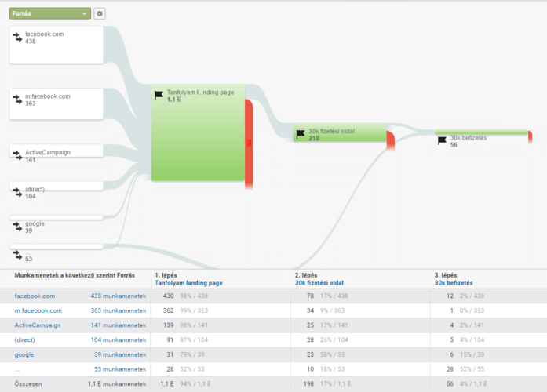The width and height of the screenshot is (547, 392).
Task: Click the value 362 in m.facebook.com row
Action: 168,310
